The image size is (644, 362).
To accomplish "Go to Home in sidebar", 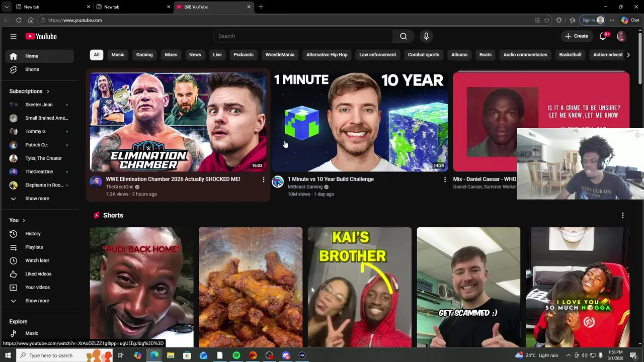I will point(40,56).
